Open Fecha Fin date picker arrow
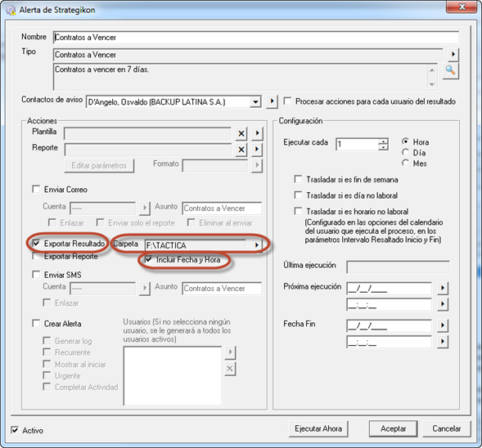 click(x=443, y=325)
